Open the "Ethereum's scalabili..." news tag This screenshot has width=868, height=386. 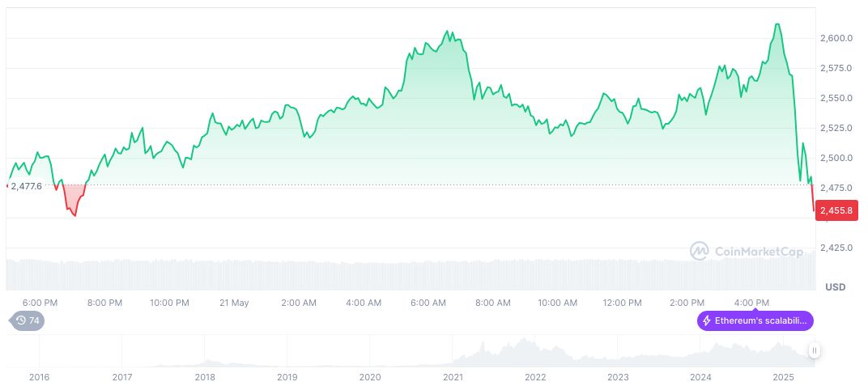[755, 321]
